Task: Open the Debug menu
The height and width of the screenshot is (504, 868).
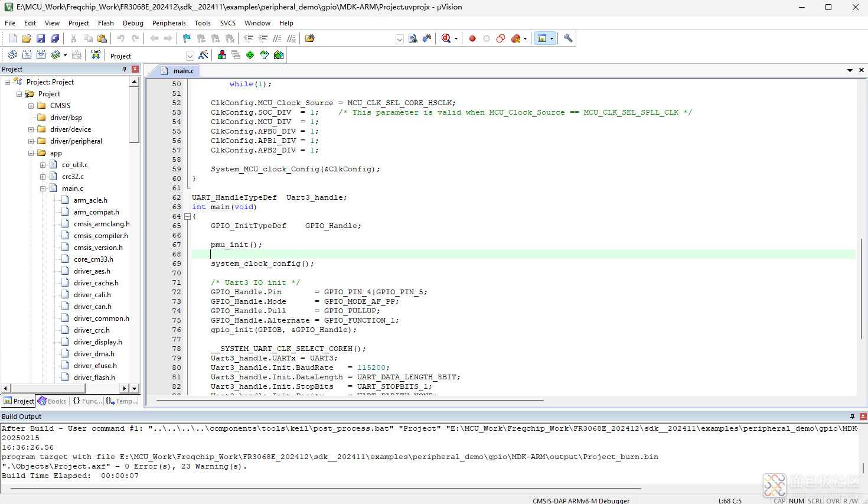Action: (133, 23)
